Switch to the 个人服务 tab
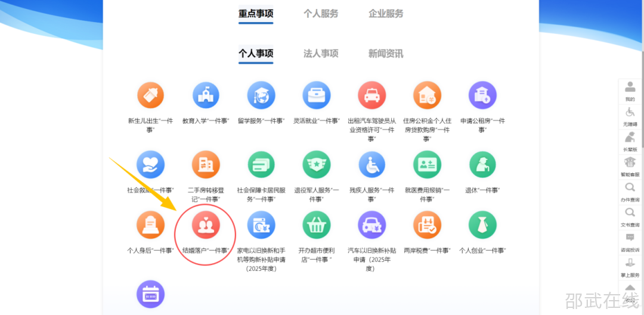This screenshot has width=644, height=315. coord(321,14)
